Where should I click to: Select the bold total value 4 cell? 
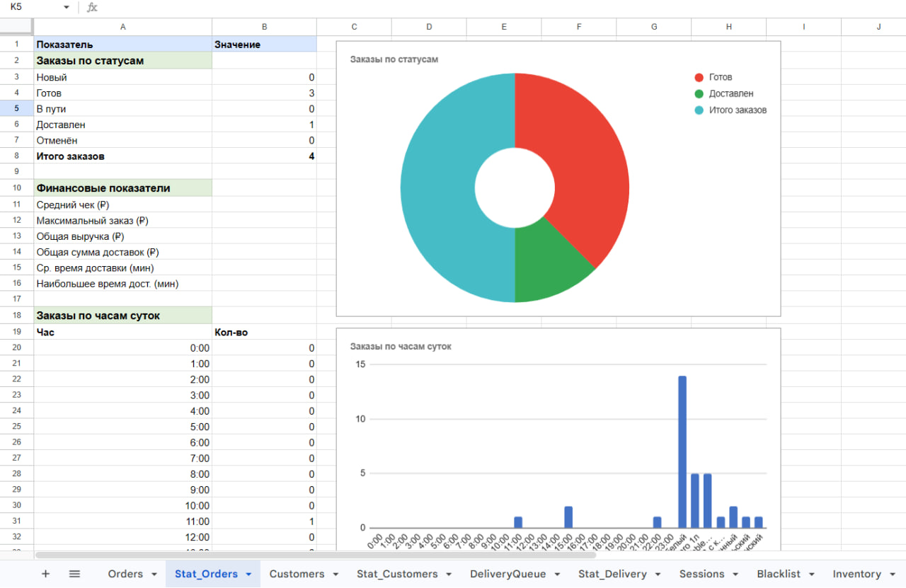pyautogui.click(x=264, y=156)
